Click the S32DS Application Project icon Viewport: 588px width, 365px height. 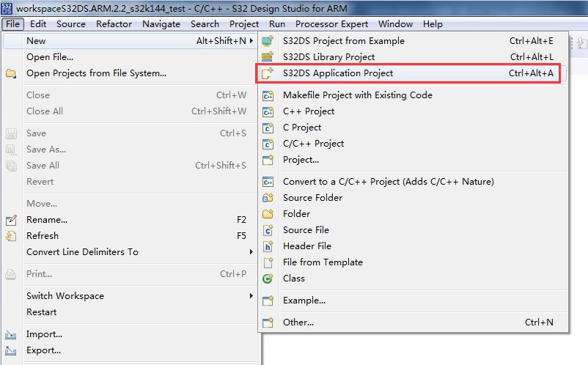pyautogui.click(x=268, y=73)
